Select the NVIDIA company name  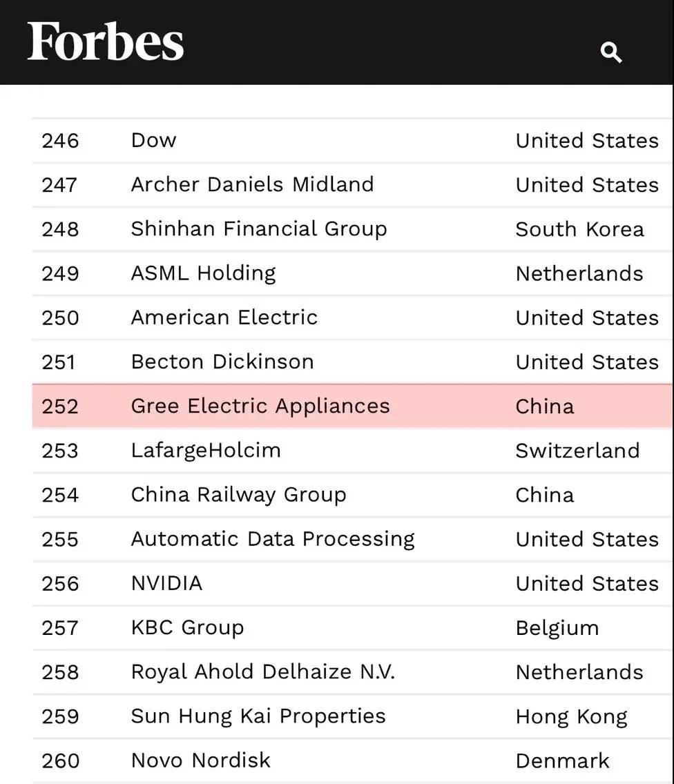tap(166, 583)
